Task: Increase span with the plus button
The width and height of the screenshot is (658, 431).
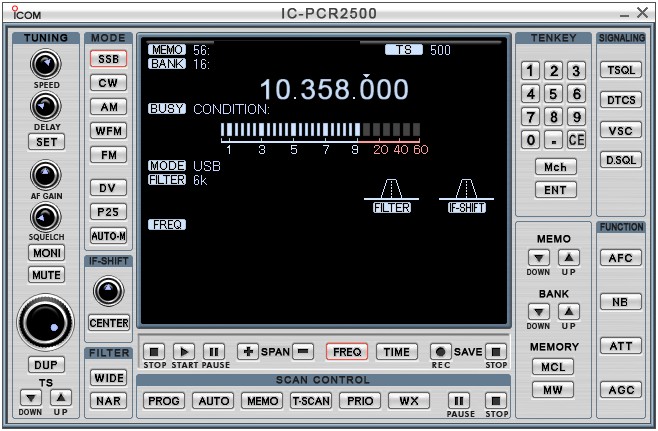Action: (x=248, y=351)
